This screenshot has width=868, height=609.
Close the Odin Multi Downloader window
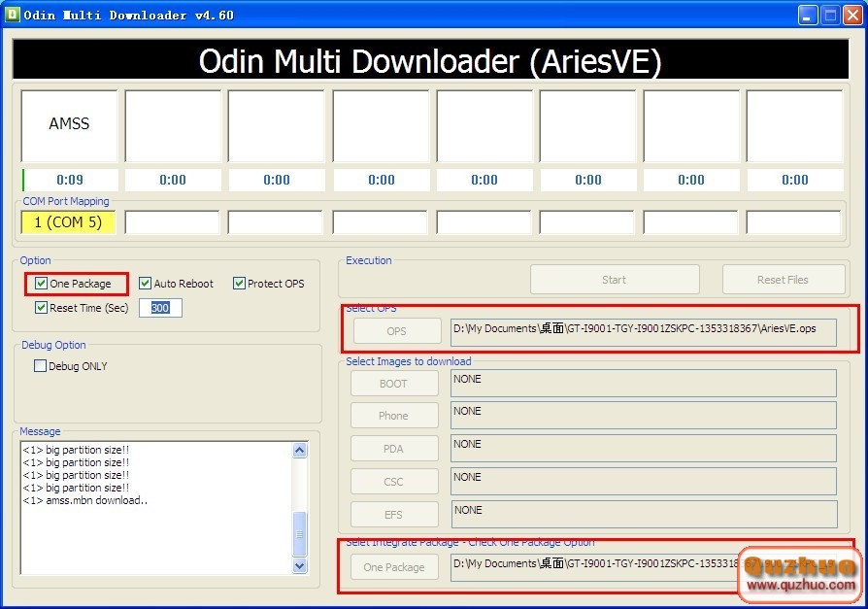pyautogui.click(x=852, y=15)
